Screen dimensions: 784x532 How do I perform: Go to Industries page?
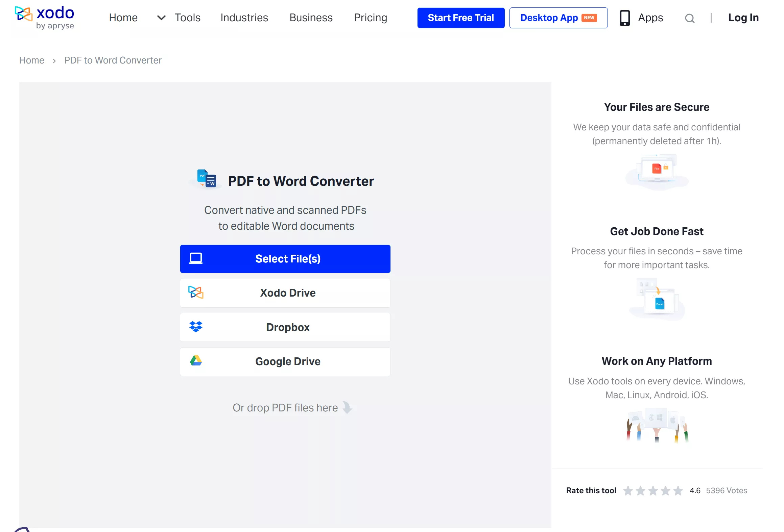coord(244,18)
